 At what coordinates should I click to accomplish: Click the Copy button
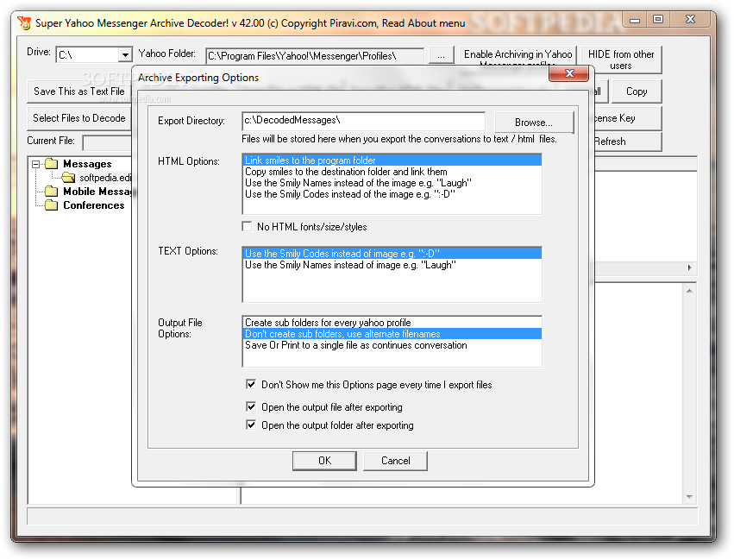[x=637, y=91]
